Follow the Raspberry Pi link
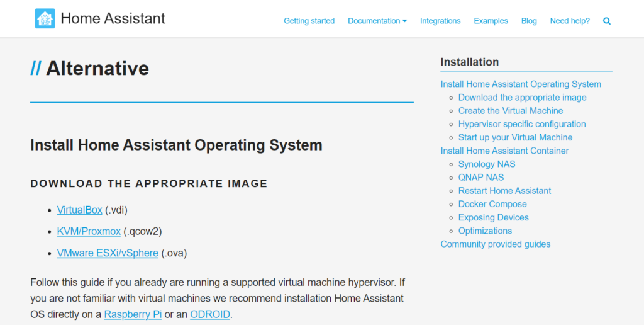Image resolution: width=644 pixels, height=325 pixels. pos(133,314)
